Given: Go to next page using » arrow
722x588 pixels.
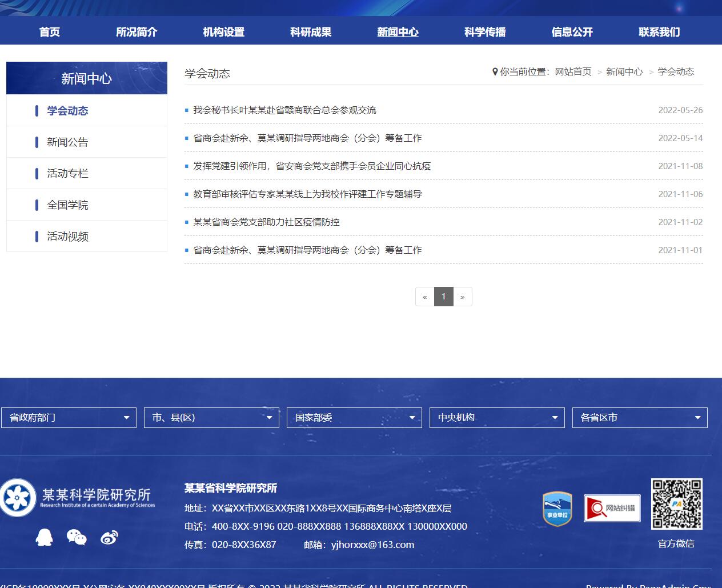Looking at the screenshot, I should click(463, 297).
